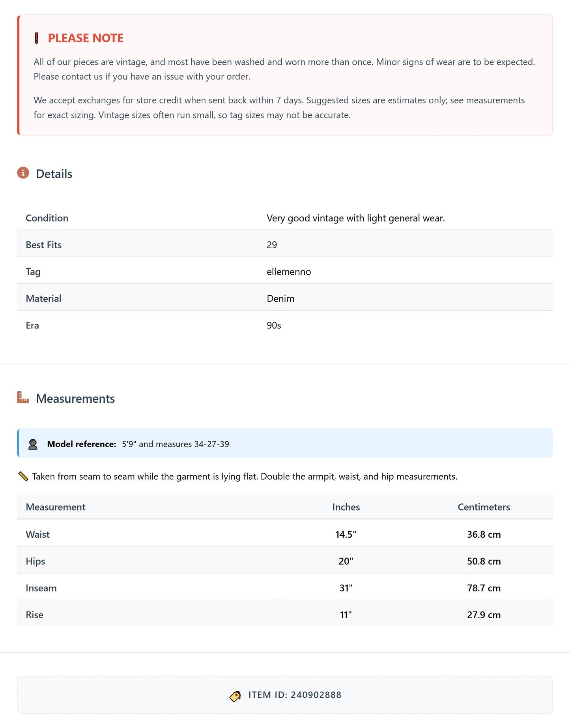
Task: Click the Hips 50.8 cm value
Action: [x=484, y=561]
